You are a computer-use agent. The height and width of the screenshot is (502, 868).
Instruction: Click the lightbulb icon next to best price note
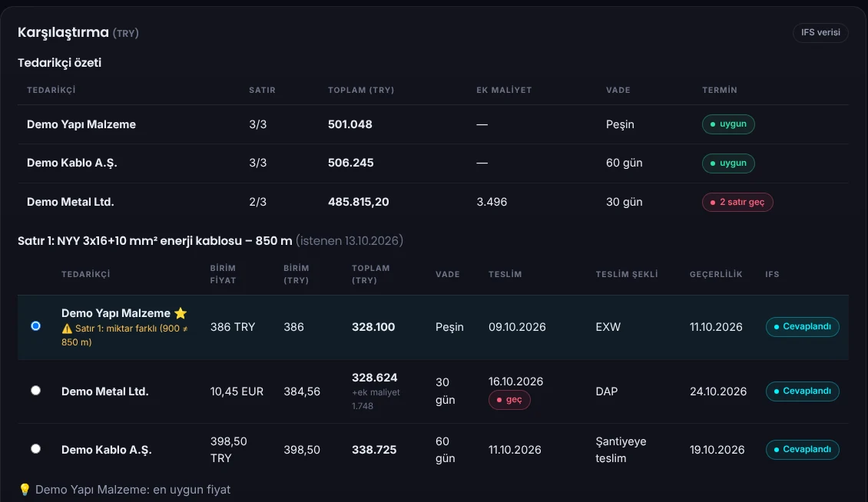pos(25,489)
